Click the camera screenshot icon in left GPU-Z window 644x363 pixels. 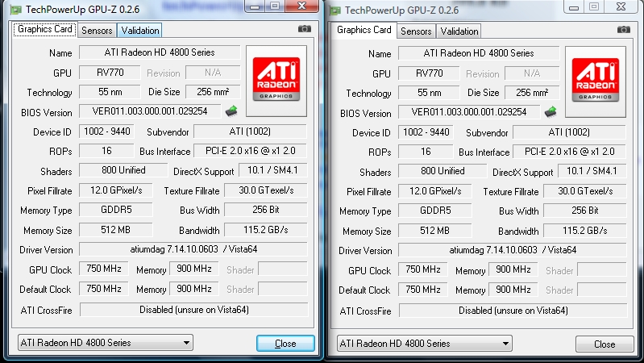(305, 28)
